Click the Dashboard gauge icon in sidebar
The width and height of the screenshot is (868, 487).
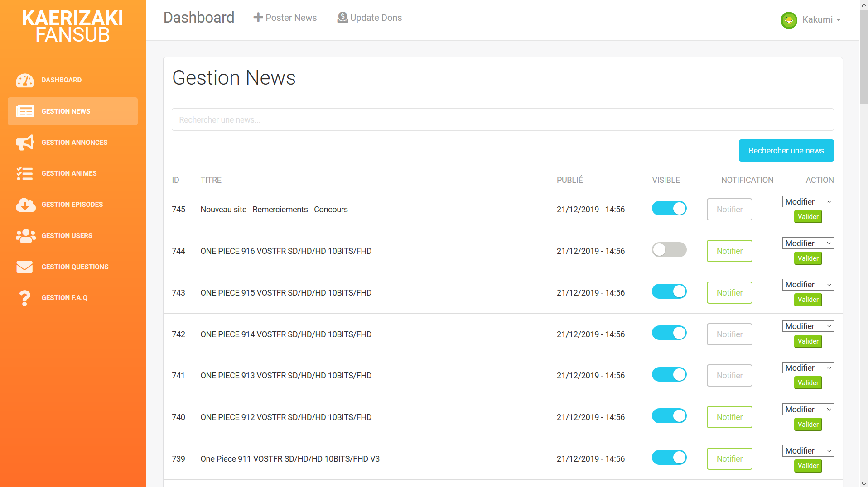(25, 80)
